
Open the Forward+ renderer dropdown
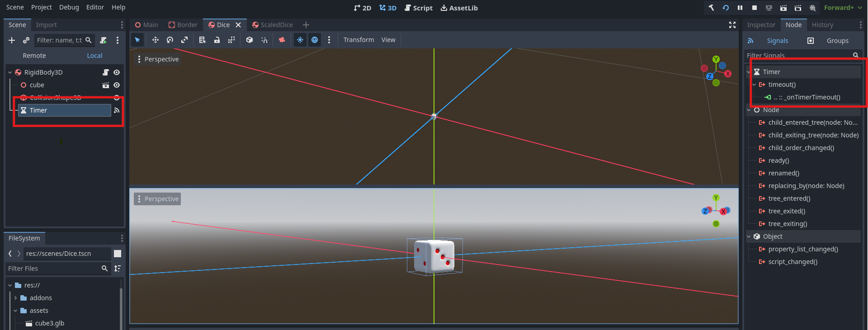842,8
